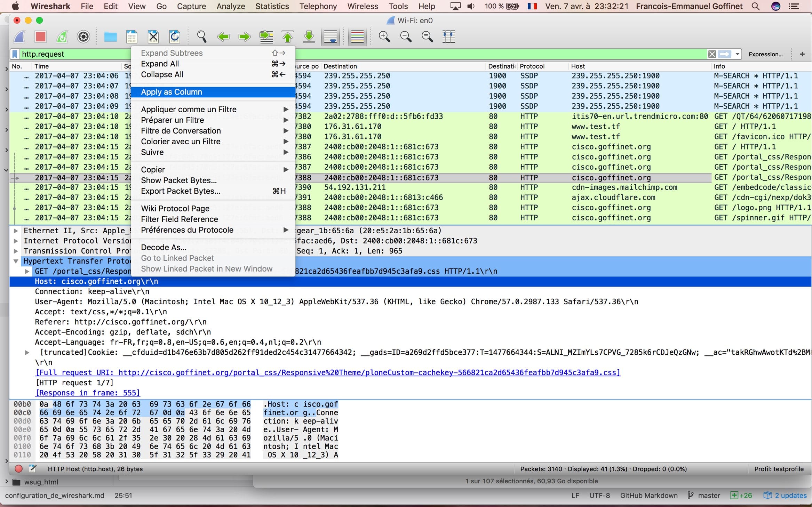This screenshot has width=812, height=507.
Task: Toggle auto-scroll during live capture
Action: pyautogui.click(x=330, y=37)
